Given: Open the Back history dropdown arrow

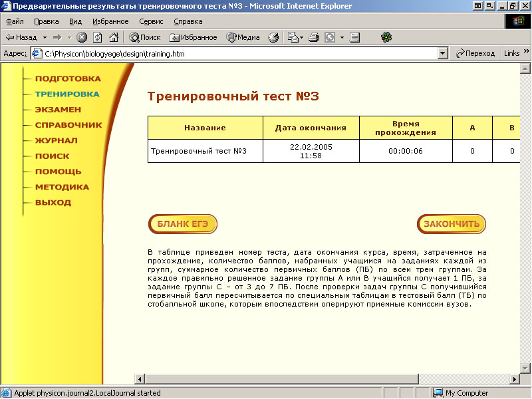Looking at the screenshot, I should (x=45, y=37).
